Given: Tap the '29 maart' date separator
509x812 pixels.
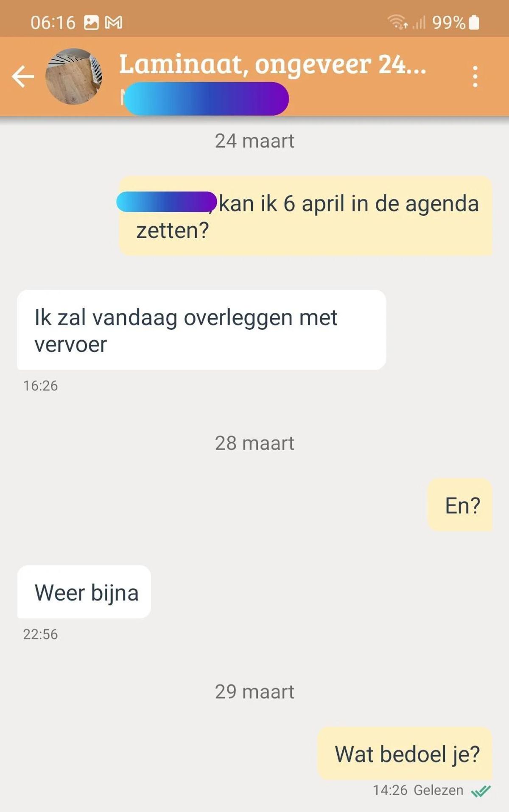Looking at the screenshot, I should coord(255,692).
